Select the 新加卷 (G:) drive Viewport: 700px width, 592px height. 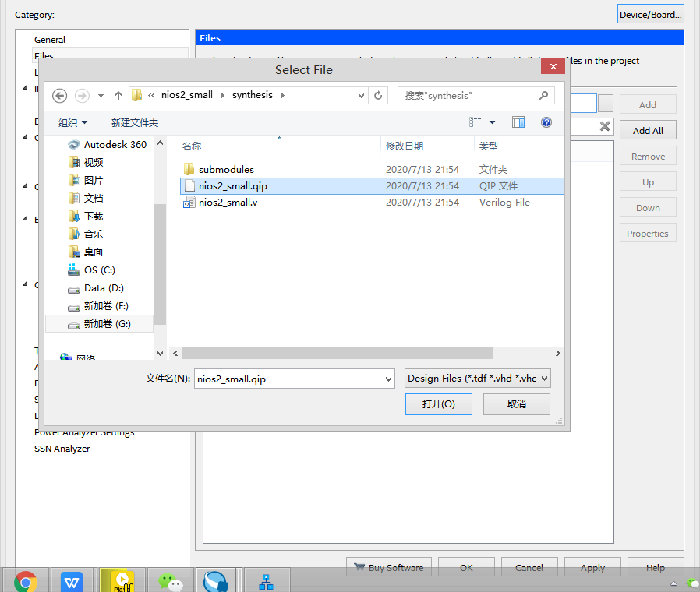(x=99, y=324)
